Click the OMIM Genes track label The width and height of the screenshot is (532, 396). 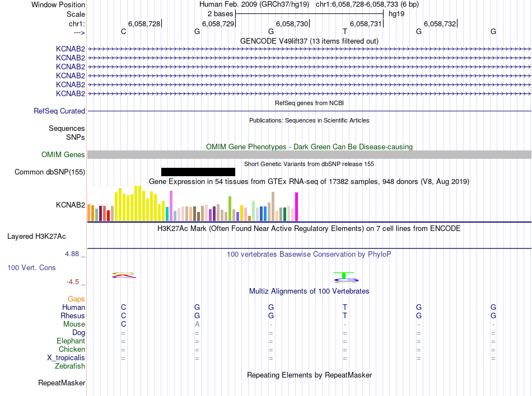[x=63, y=155]
